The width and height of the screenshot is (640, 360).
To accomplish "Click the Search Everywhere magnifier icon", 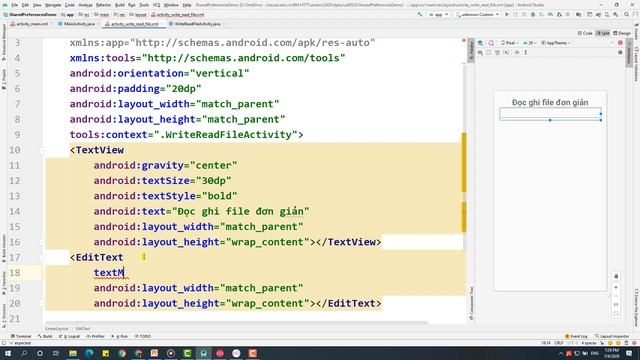I will point(627,15).
